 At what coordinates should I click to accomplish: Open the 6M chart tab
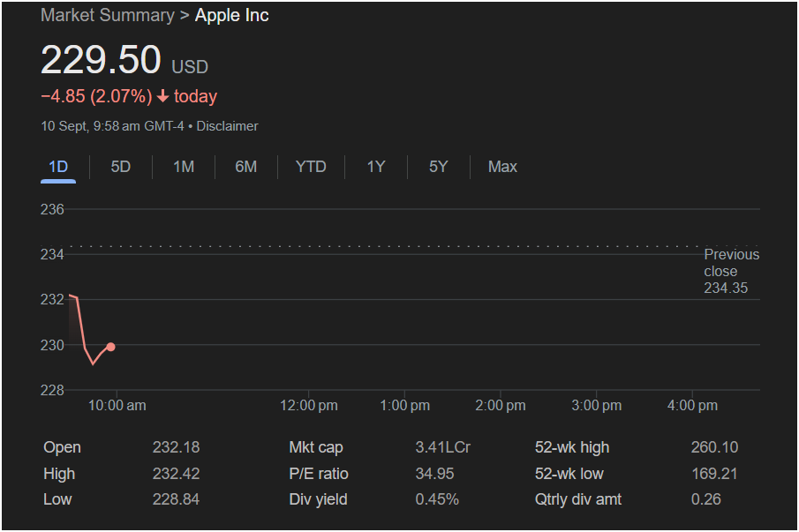click(246, 167)
